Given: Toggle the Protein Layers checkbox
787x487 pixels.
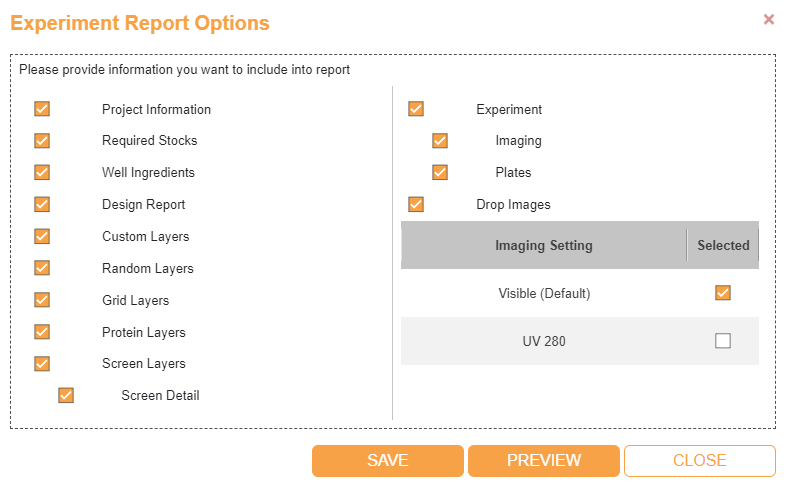Looking at the screenshot, I should point(42,332).
